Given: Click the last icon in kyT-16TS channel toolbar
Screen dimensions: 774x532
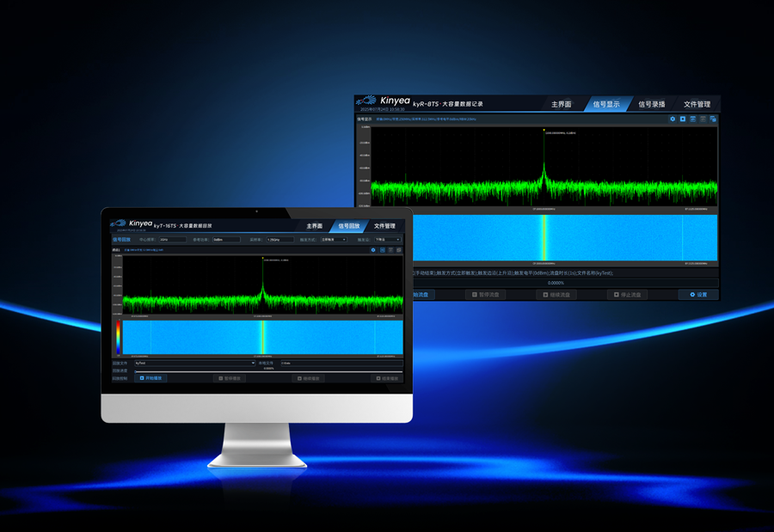Looking at the screenshot, I should pos(399,250).
